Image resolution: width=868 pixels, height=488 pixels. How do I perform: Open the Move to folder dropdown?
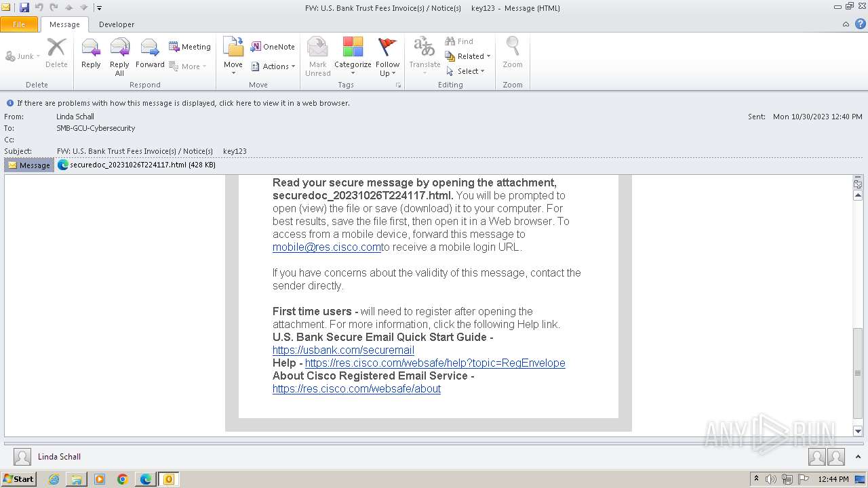pyautogui.click(x=233, y=57)
